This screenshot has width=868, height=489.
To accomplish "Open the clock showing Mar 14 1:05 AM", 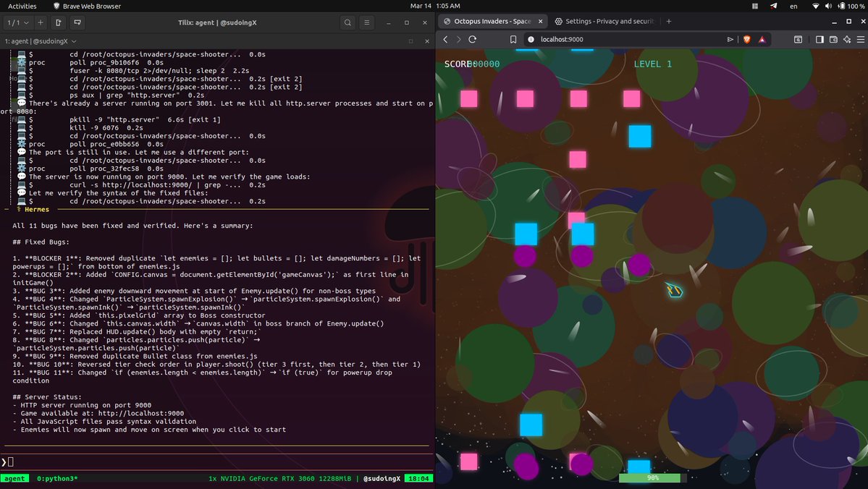I will pos(435,6).
